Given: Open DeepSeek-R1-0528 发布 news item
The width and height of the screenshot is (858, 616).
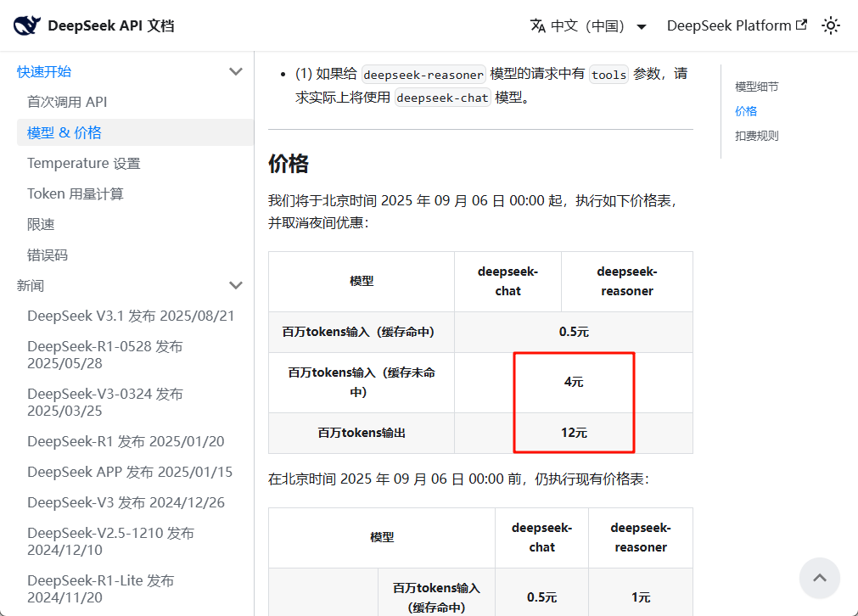Looking at the screenshot, I should pyautogui.click(x=105, y=355).
